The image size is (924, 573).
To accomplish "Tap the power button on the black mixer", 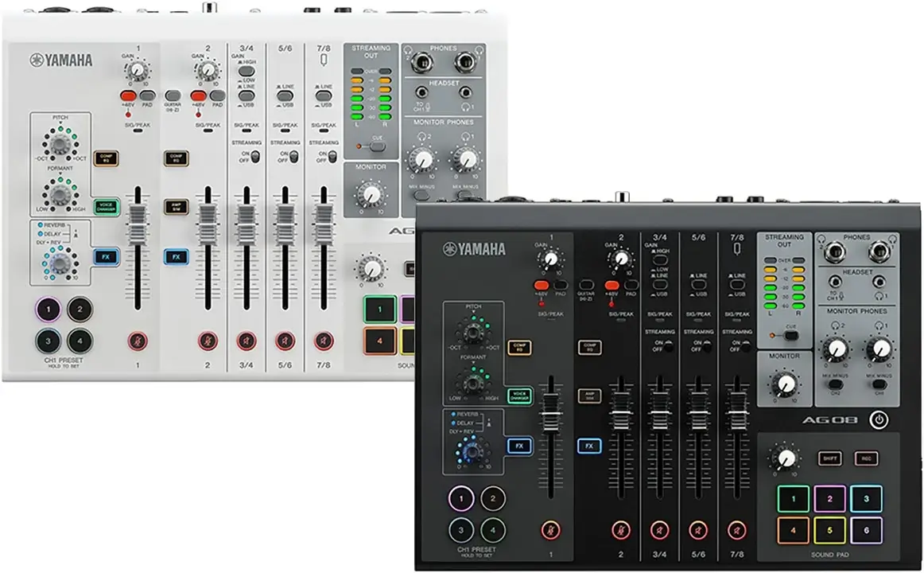I will click(x=879, y=419).
